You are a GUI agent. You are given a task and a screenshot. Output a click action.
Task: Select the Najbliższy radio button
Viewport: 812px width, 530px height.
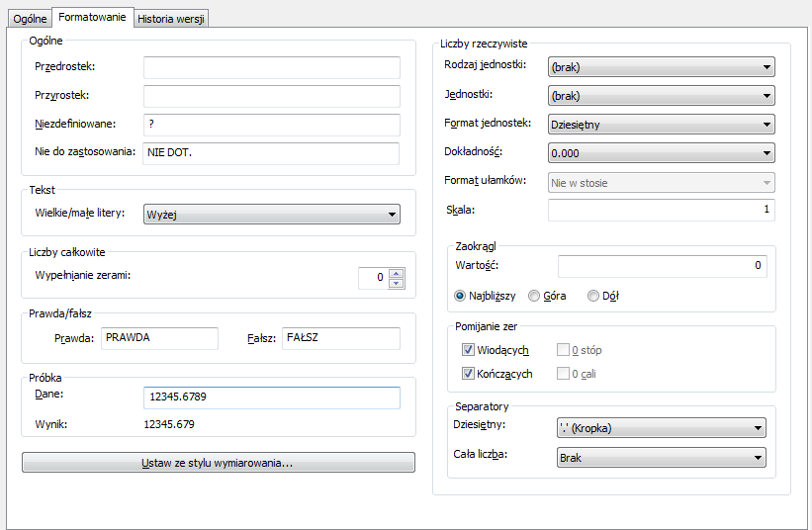coord(460,296)
